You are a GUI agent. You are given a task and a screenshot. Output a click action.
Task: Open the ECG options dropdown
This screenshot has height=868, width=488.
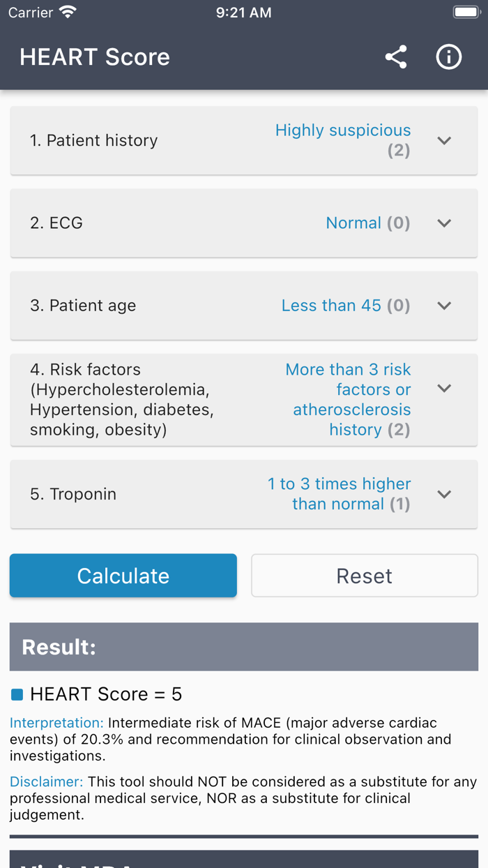(x=444, y=223)
